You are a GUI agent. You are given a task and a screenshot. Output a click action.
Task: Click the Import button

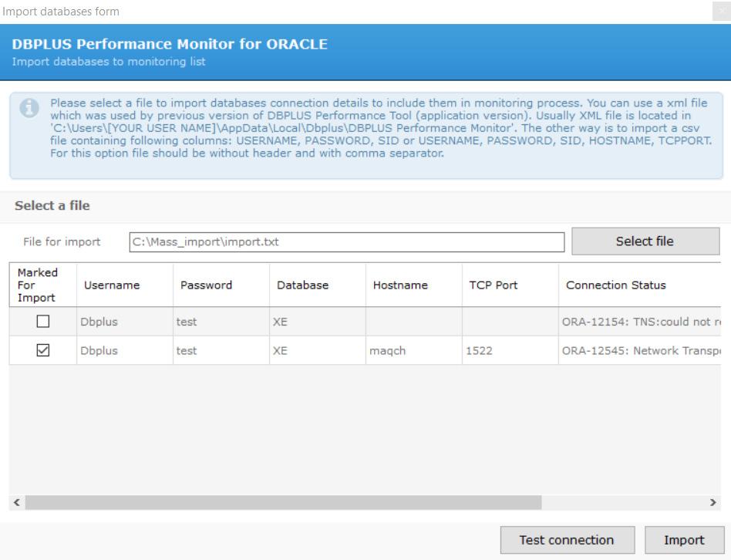point(685,540)
